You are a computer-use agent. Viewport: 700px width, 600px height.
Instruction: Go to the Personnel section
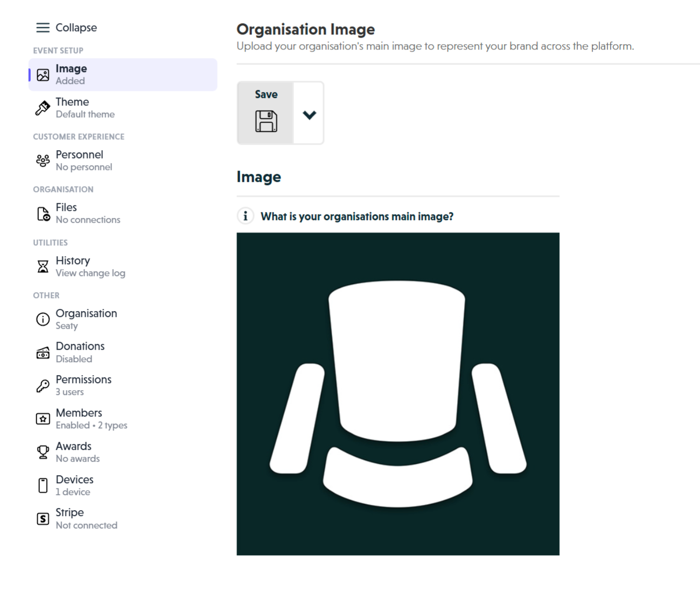(123, 160)
